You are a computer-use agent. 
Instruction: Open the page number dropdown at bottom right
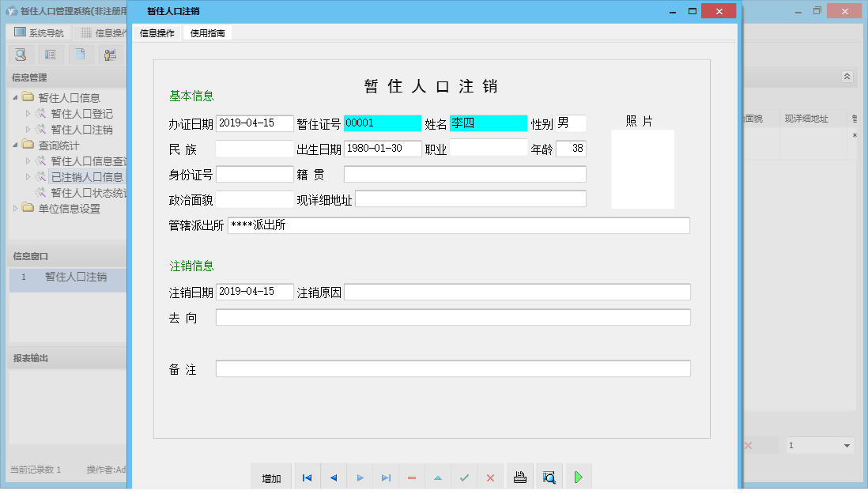point(847,445)
